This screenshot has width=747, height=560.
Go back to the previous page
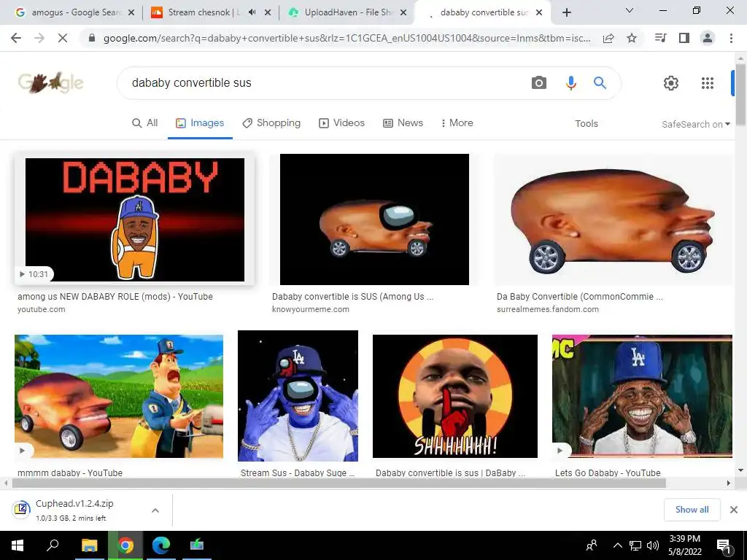16,38
